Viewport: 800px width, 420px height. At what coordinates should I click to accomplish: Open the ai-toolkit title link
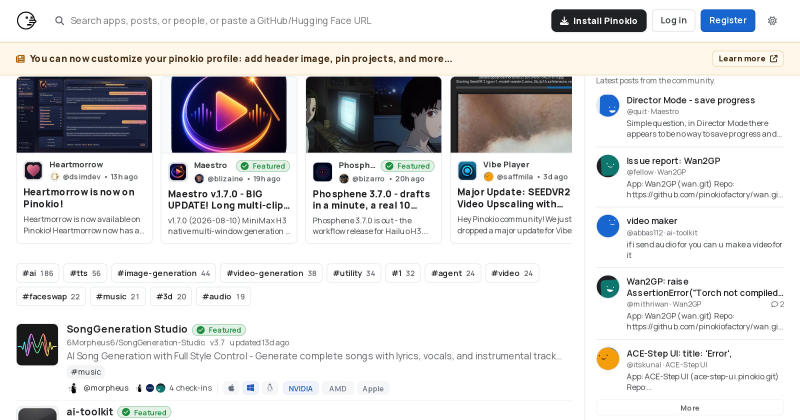click(x=90, y=411)
